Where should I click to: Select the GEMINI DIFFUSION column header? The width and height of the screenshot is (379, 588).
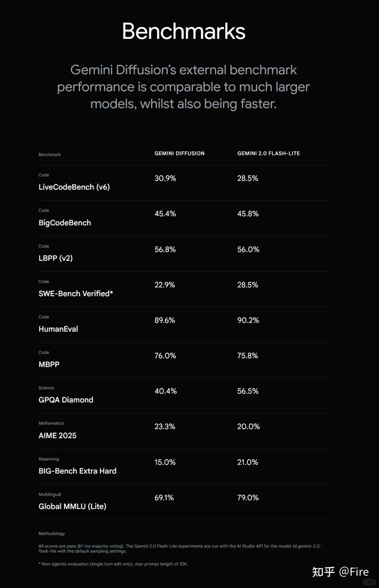[x=179, y=153]
